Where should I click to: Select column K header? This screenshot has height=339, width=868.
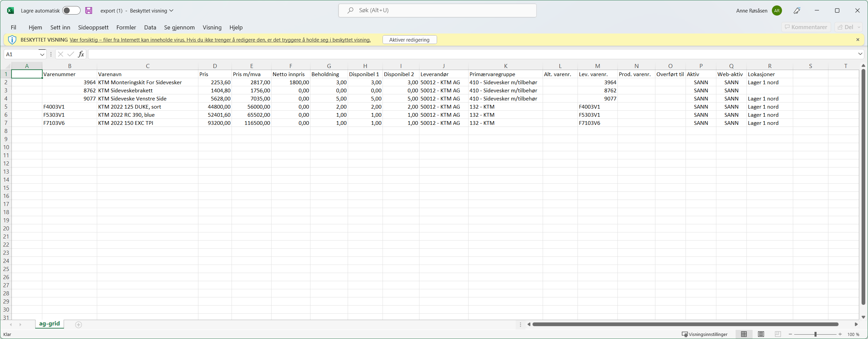(505, 66)
